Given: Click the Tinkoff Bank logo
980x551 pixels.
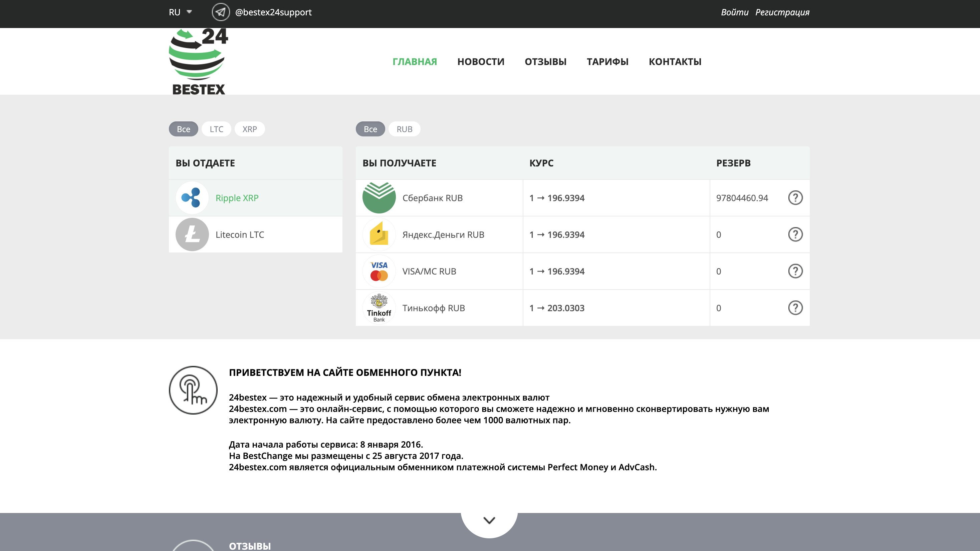Looking at the screenshot, I should point(379,308).
